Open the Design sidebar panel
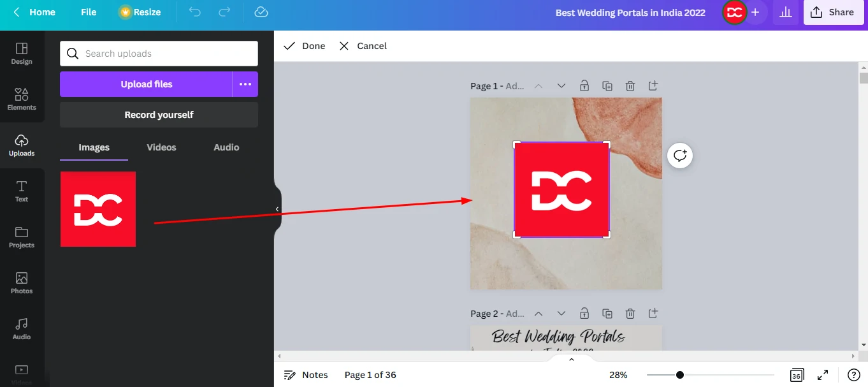 click(22, 54)
